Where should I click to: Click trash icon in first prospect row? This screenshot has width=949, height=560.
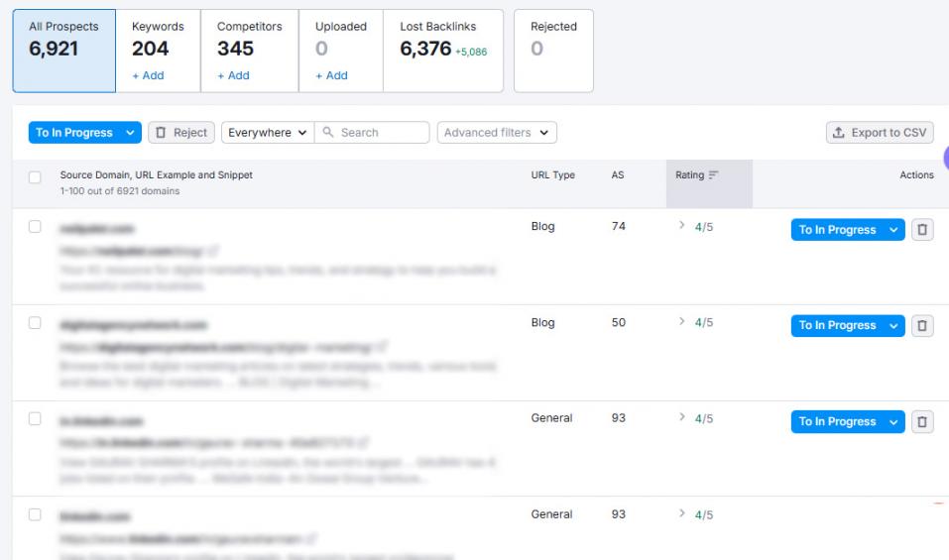[922, 230]
